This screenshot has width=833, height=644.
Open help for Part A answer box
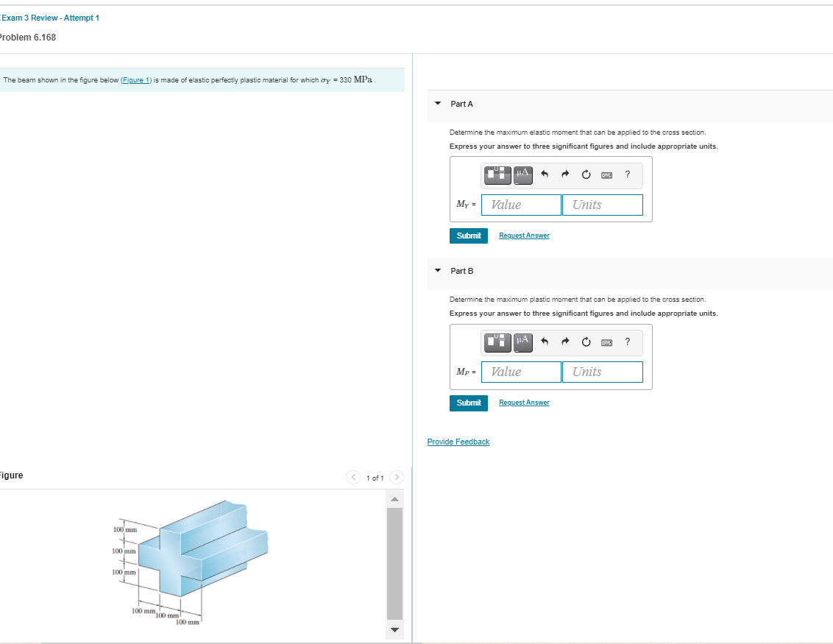[x=628, y=174]
